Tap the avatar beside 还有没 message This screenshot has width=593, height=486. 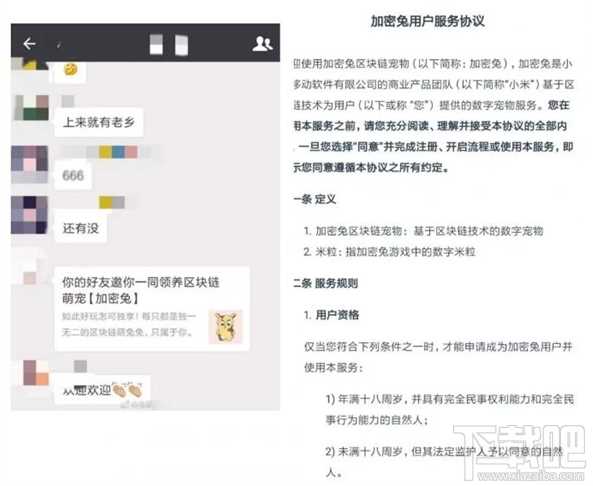29,215
